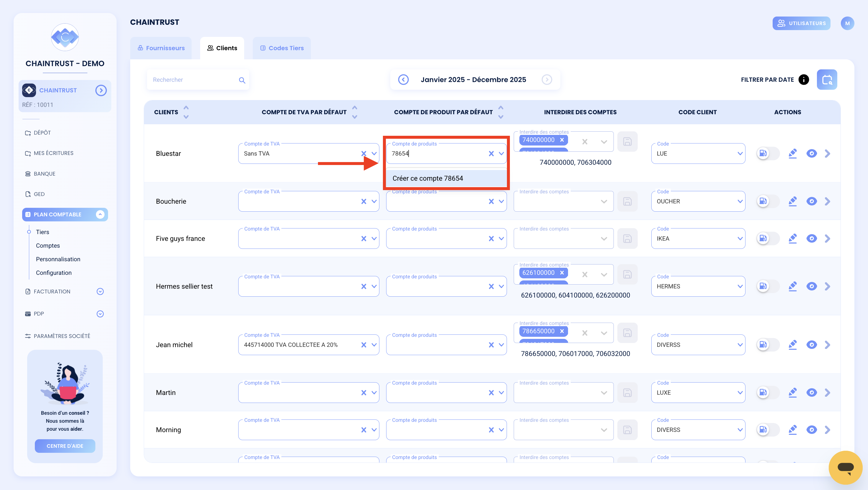Save forbidden accounts for Bluestar

pyautogui.click(x=627, y=142)
